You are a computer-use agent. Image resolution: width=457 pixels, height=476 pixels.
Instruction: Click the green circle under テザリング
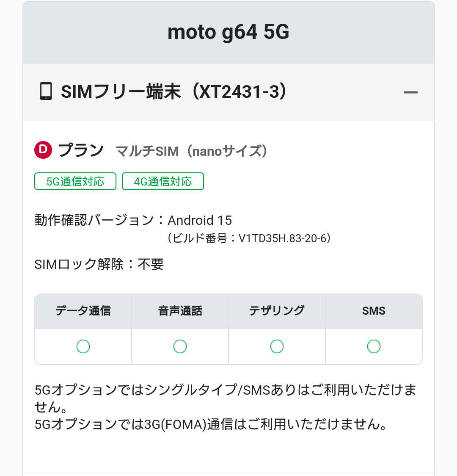[x=277, y=346]
